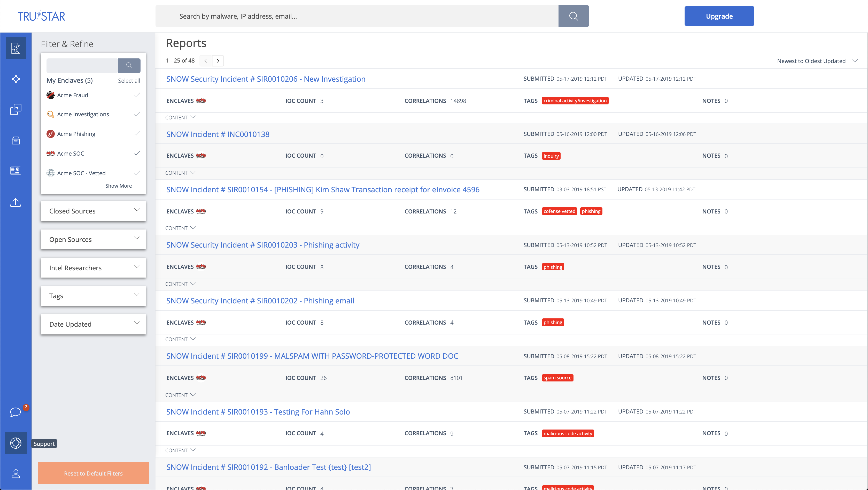Click enclave icon in SIR0010199 report row

(x=201, y=378)
